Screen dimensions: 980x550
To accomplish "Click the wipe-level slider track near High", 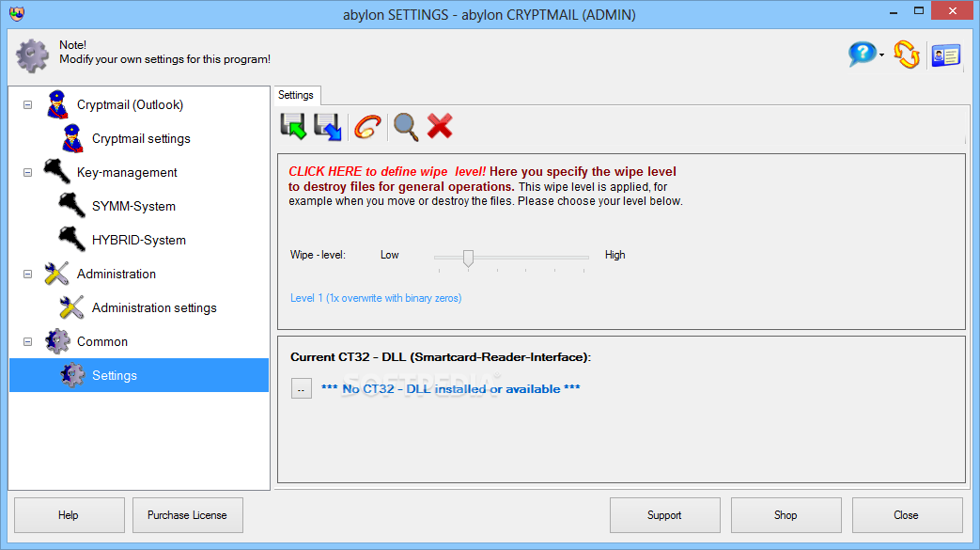I will (583, 258).
